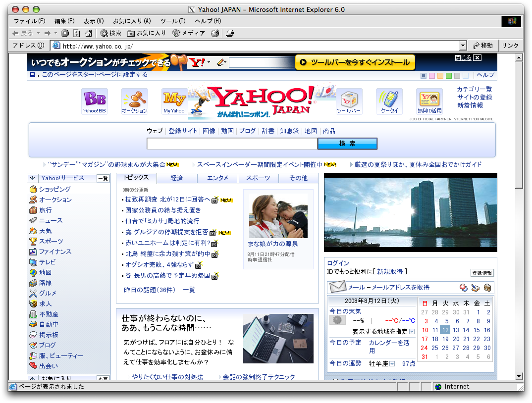Click the 移動 go button

point(483,46)
